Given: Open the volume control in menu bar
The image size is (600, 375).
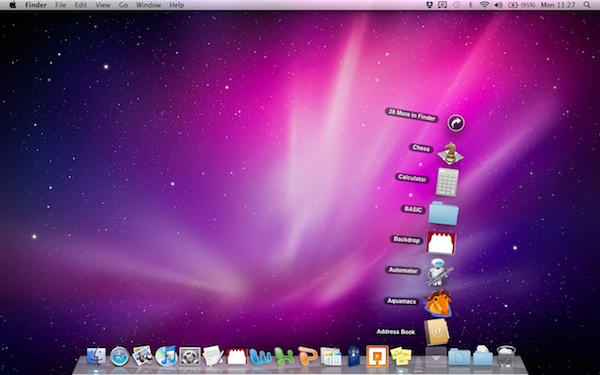Looking at the screenshot, I should [x=498, y=5].
